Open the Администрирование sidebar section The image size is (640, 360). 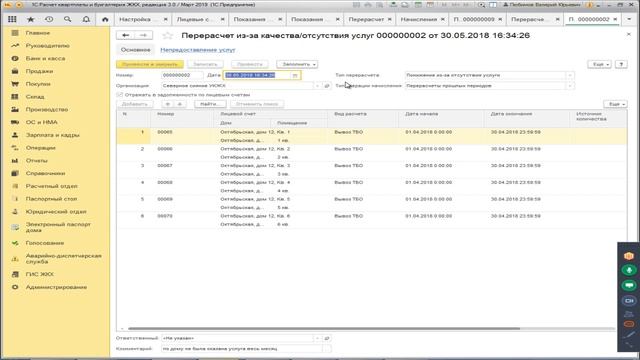click(55, 287)
